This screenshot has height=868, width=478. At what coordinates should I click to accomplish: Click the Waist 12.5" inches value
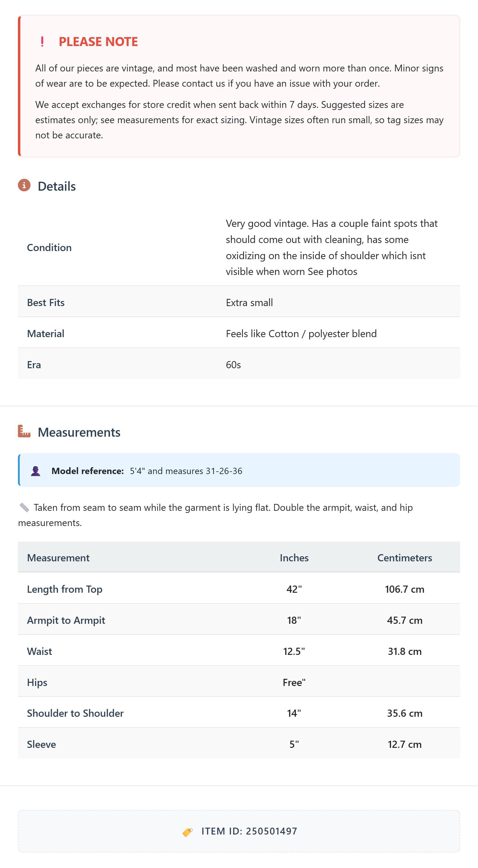[294, 651]
